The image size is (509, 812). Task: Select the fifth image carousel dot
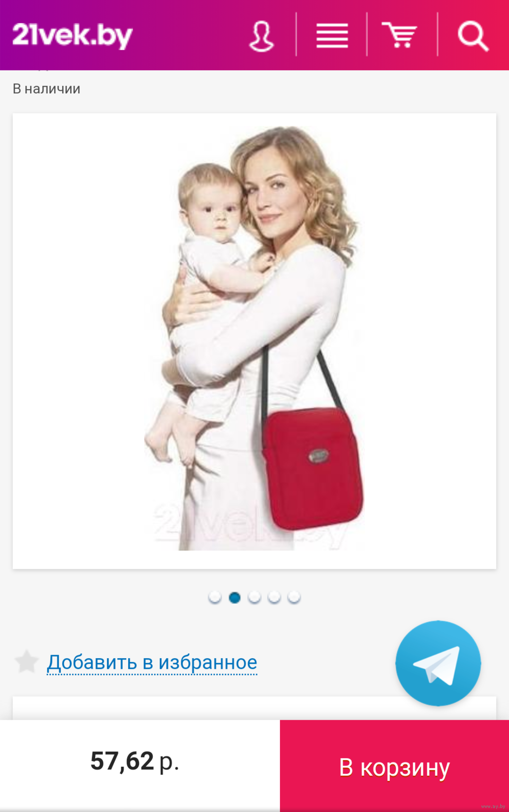[x=294, y=597]
